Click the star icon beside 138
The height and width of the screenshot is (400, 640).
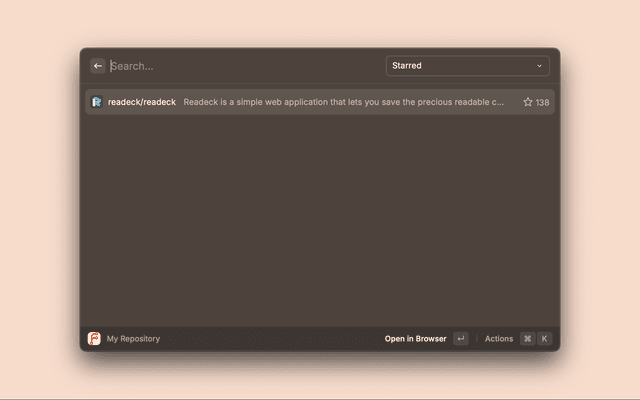click(x=528, y=102)
